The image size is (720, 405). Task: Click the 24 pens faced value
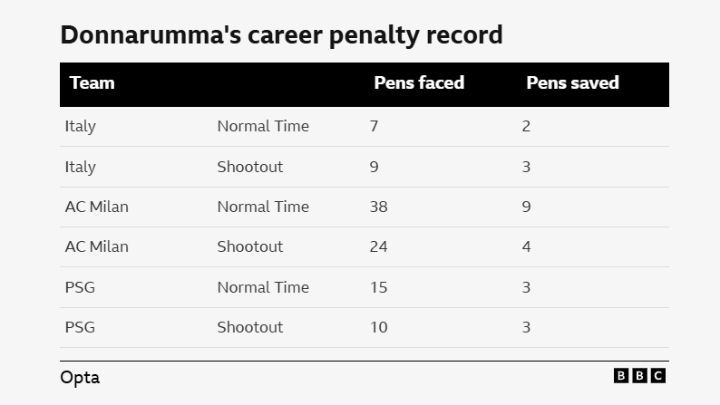click(x=378, y=247)
